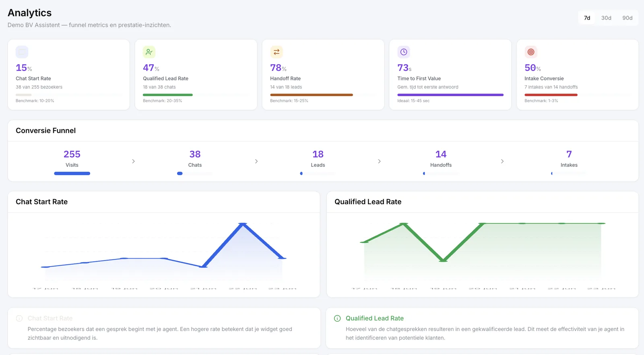Click the green Qualified Lead Rate progress bar

pyautogui.click(x=168, y=95)
